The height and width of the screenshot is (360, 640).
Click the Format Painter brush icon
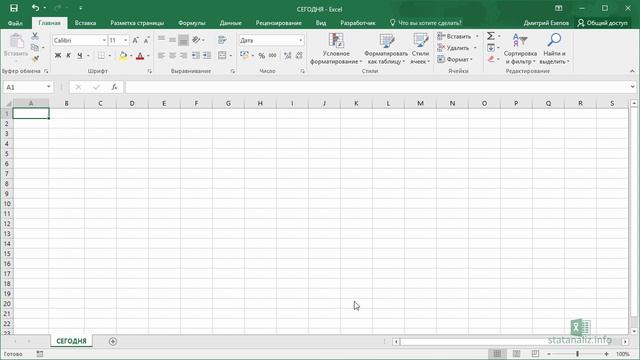pyautogui.click(x=36, y=59)
